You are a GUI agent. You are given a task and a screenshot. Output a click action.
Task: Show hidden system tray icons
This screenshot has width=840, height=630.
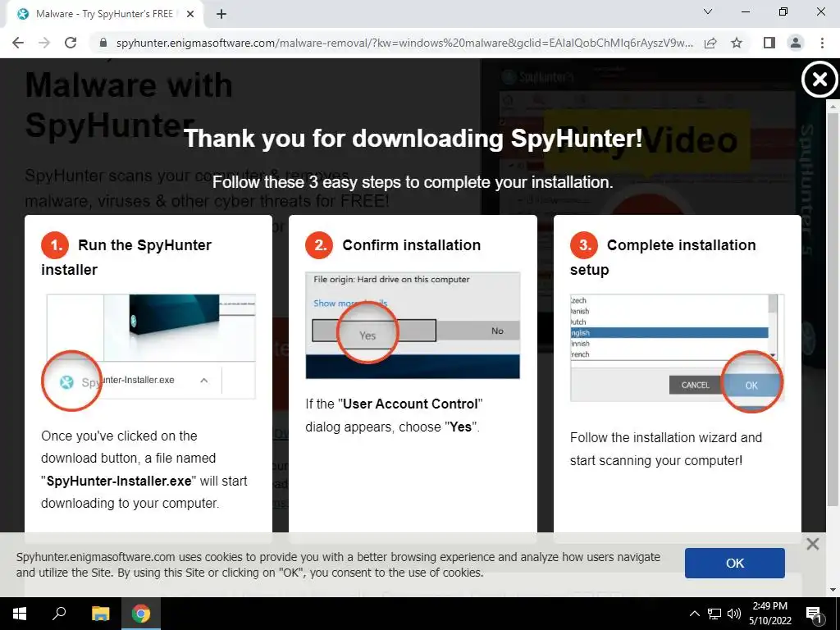[x=694, y=614]
